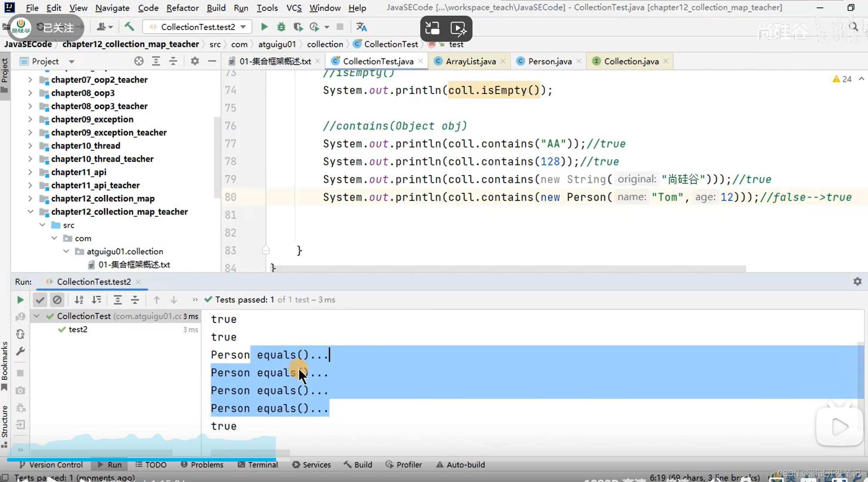Expand chapter09_exception folder
The height and width of the screenshot is (482, 868).
pos(30,119)
